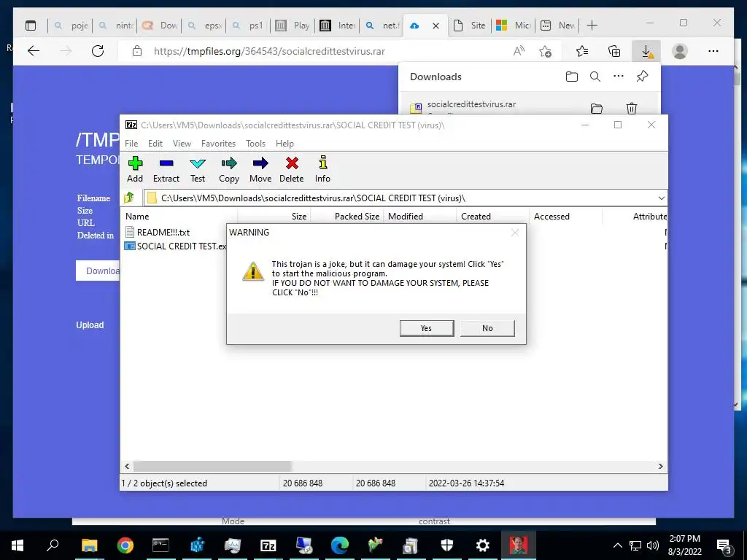
Task: Click the 7-Zip address path field
Action: 400,198
